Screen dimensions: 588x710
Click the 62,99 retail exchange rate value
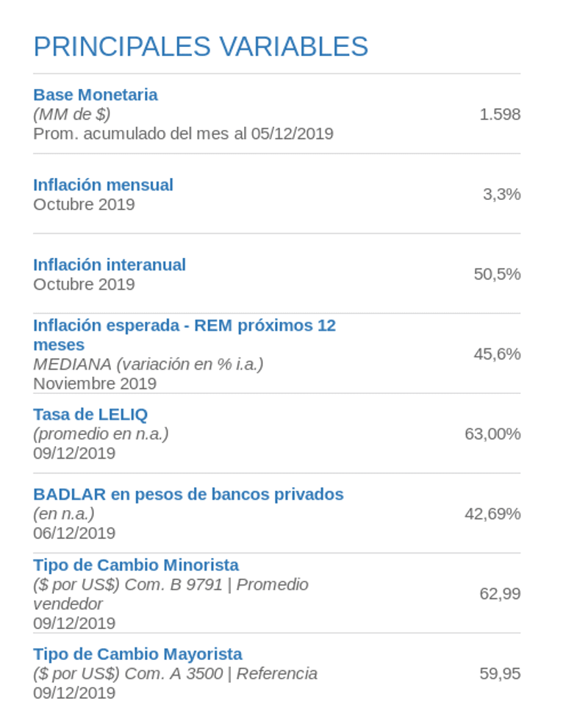pos(500,594)
